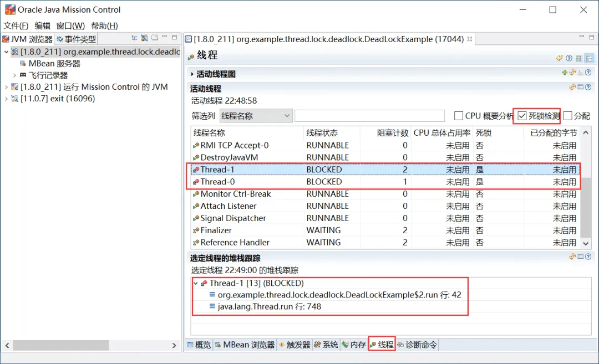Image resolution: width=599 pixels, height=364 pixels.
Task: Click table settings icon in 活动线程 section
Action: point(580,88)
